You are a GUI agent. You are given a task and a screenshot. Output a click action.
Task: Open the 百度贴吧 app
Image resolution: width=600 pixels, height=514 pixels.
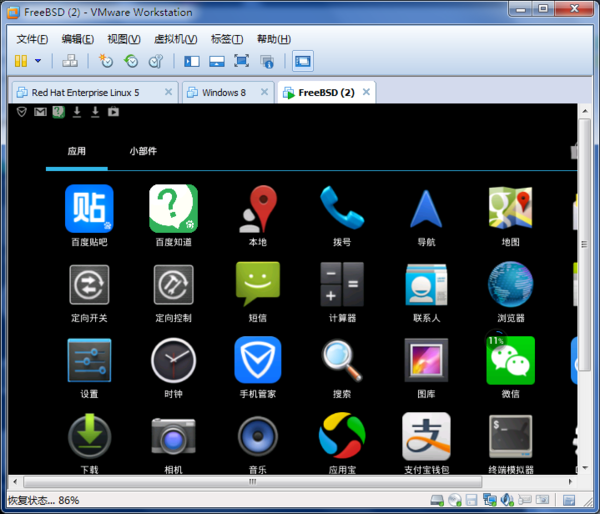click(x=89, y=209)
